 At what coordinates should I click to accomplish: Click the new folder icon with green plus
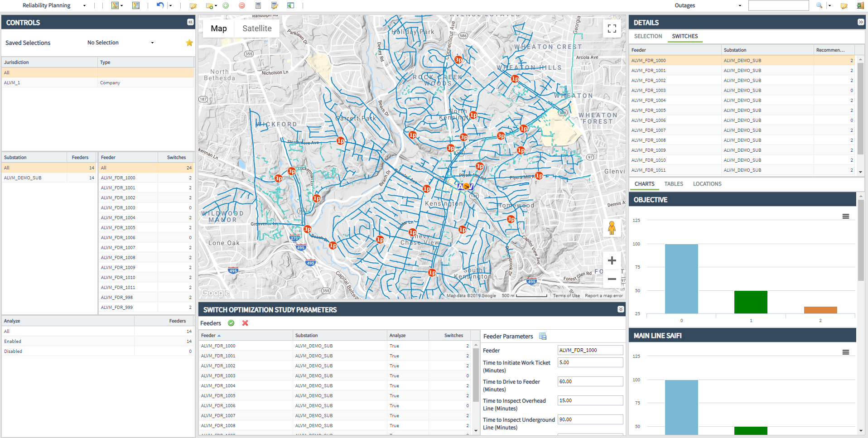pyautogui.click(x=209, y=5)
